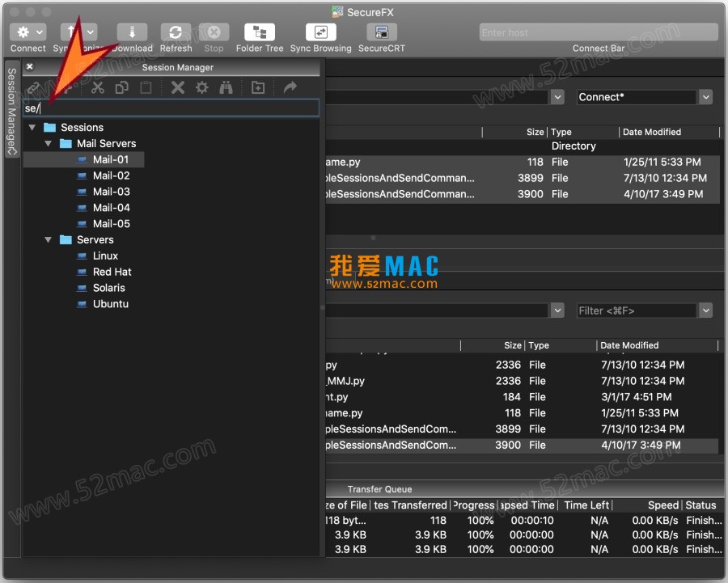Click the Copy icon in Session Manager
Image resolution: width=728 pixels, height=583 pixels.
pos(121,87)
